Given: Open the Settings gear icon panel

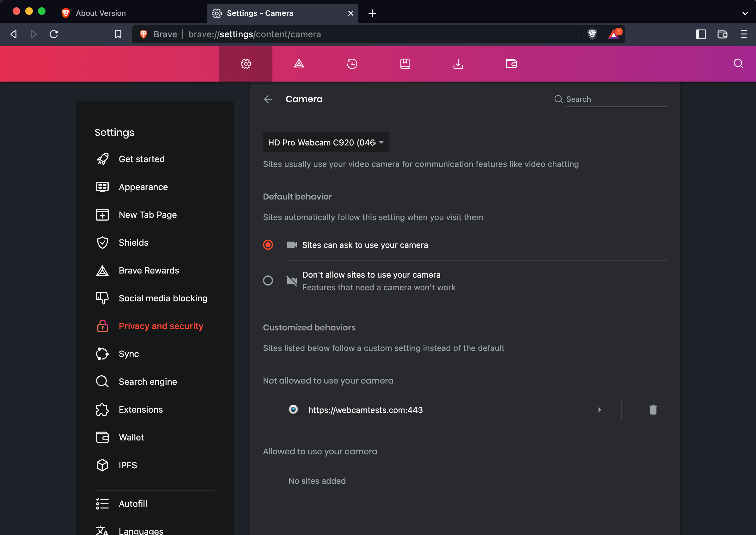Looking at the screenshot, I should [x=246, y=64].
